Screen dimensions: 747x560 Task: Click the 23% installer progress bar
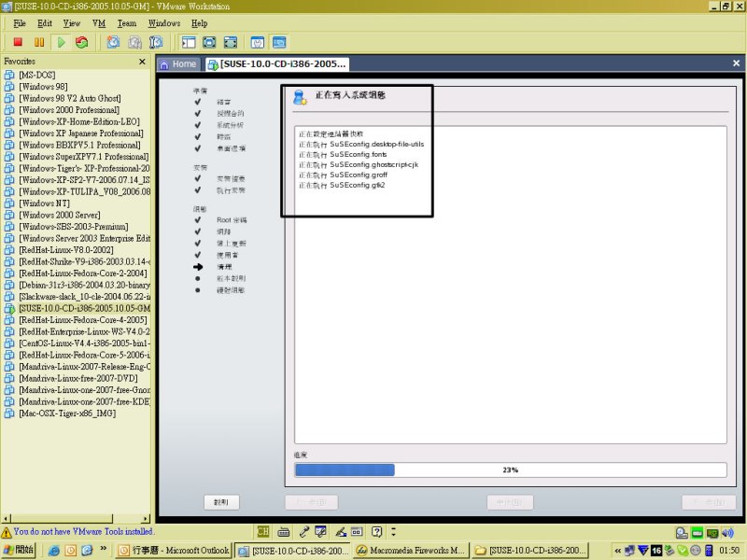coord(510,470)
